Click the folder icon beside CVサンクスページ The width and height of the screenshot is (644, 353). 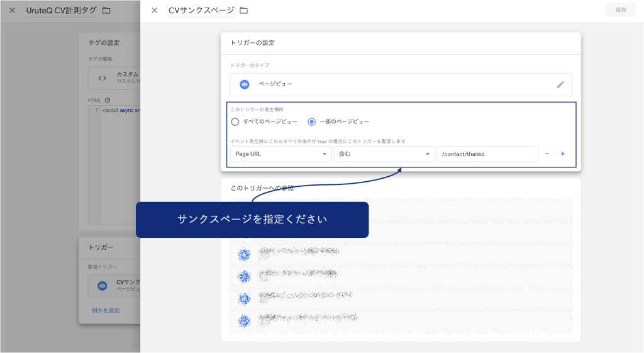[244, 11]
